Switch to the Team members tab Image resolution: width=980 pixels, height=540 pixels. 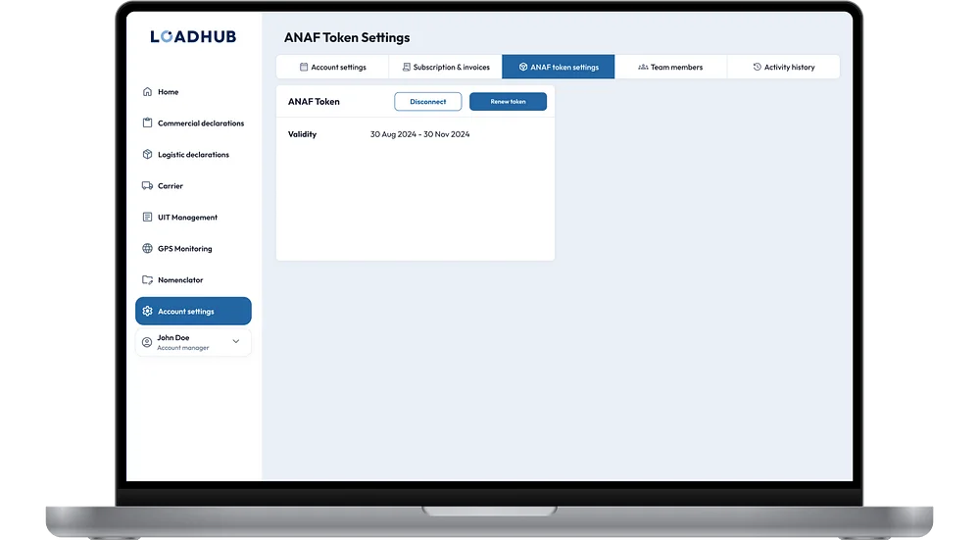tap(670, 67)
